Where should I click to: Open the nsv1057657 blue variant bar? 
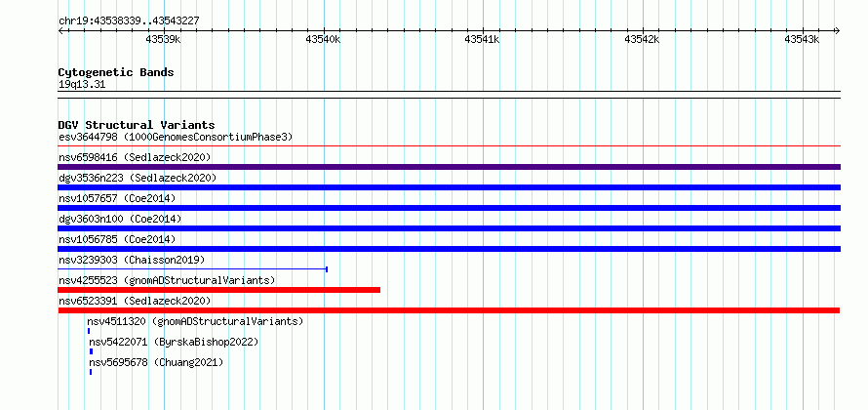pos(449,208)
